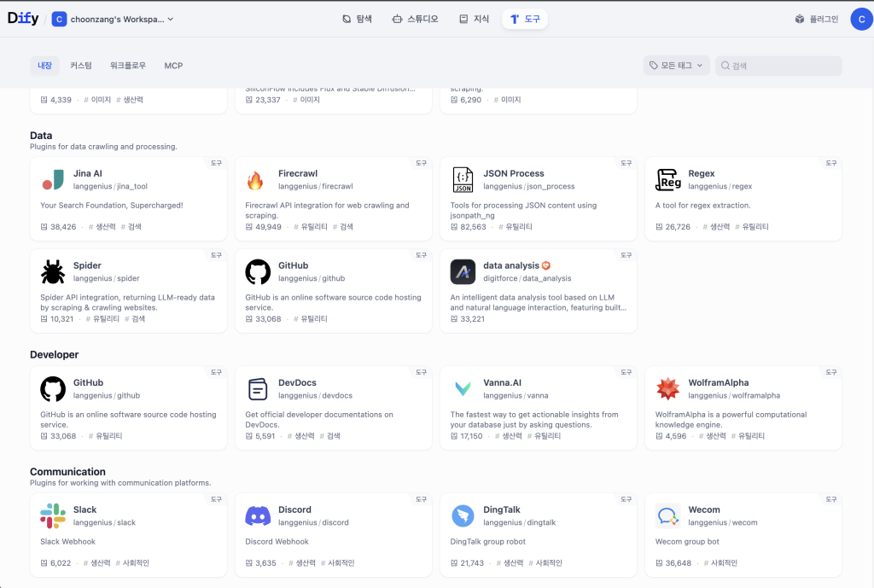
Task: Go to 스튜디오 in top navigation
Action: coord(415,19)
